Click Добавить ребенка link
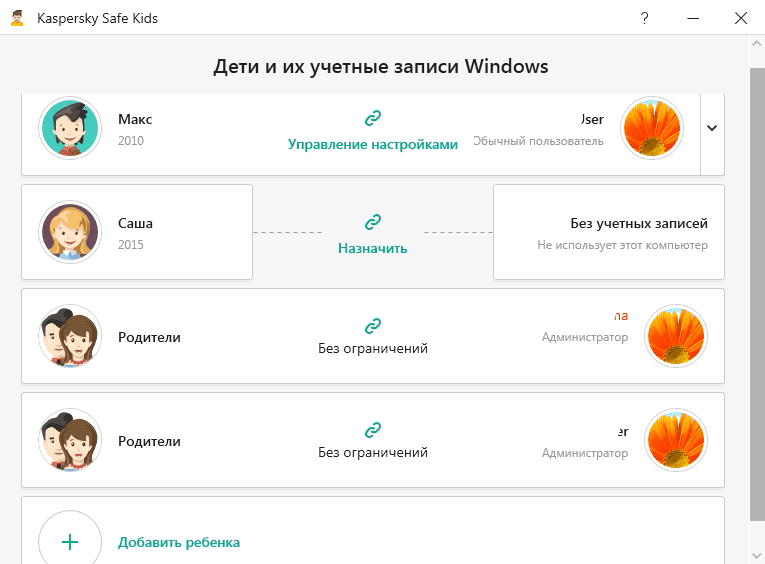This screenshot has width=765, height=564. (179, 542)
